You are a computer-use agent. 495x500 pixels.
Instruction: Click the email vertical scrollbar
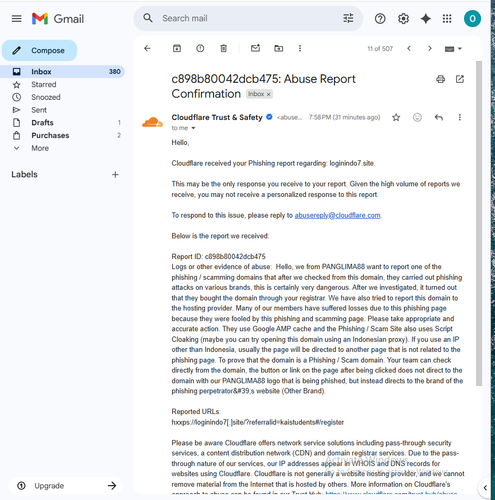coord(479,223)
